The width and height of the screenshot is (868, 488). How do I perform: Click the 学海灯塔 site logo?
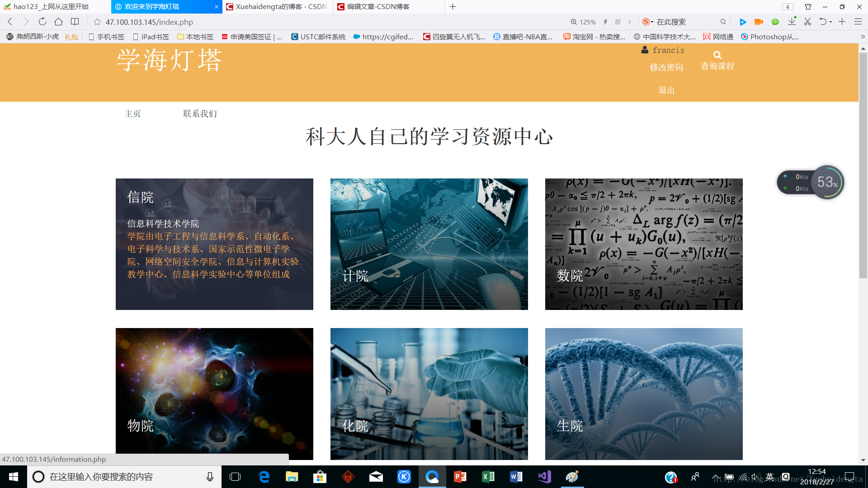click(x=169, y=60)
